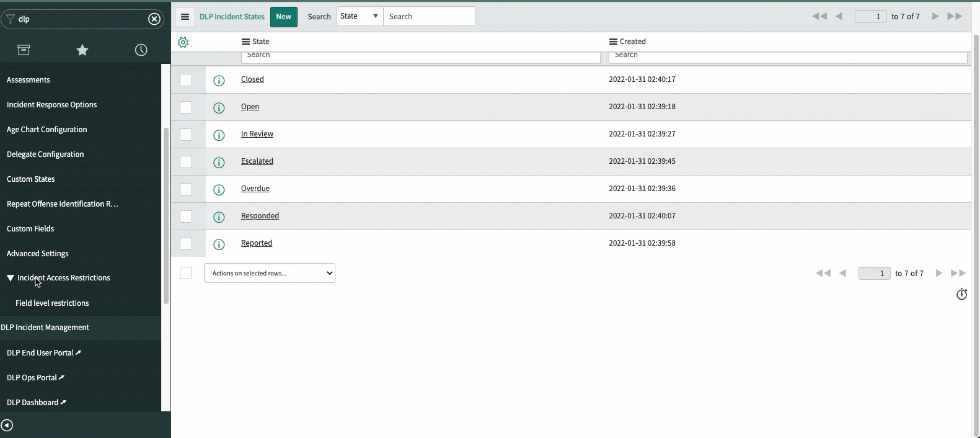Click the navigator vertical scrollbar
The image size is (980, 438).
click(x=166, y=215)
